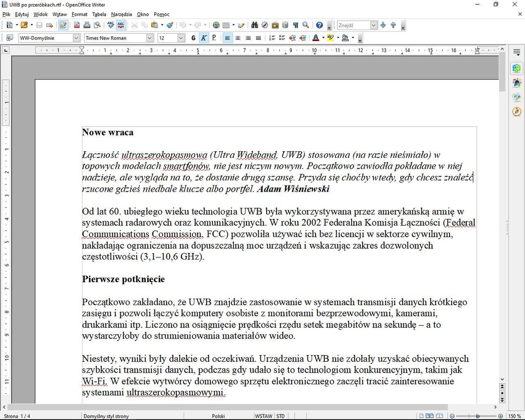525x420 pixels.
Task: Center the paragraph text
Action: (238, 38)
